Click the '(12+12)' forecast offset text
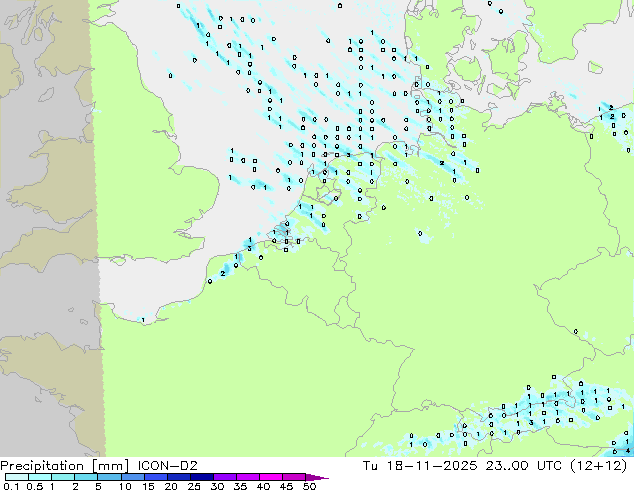This screenshot has height=490, width=634. [598, 466]
